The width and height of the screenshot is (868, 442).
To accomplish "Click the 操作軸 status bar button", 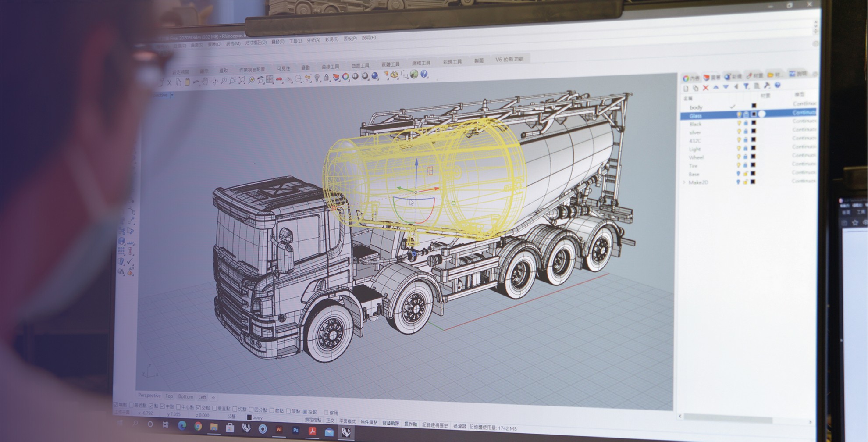I will [410, 424].
